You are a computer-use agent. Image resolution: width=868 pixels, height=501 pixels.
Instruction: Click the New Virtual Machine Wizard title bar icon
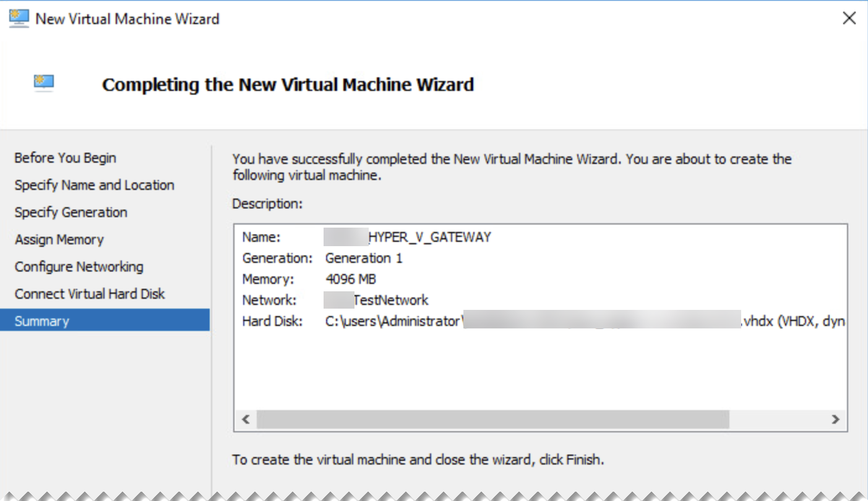[17, 18]
